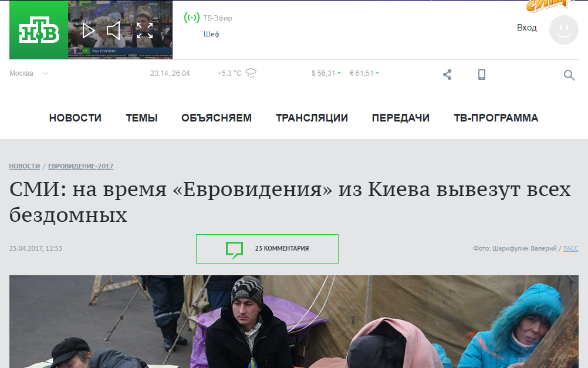Expand the Москва city dropdown
588x368 pixels.
(x=29, y=73)
